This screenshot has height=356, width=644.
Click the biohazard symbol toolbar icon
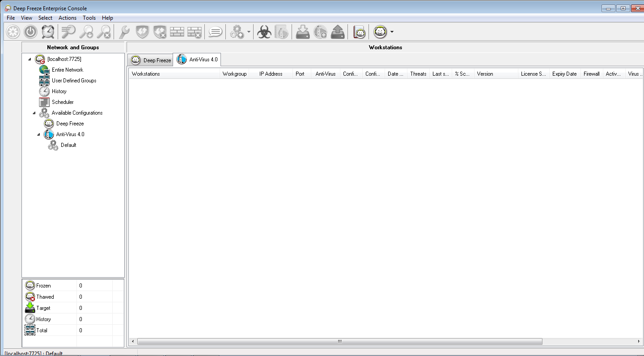click(264, 32)
